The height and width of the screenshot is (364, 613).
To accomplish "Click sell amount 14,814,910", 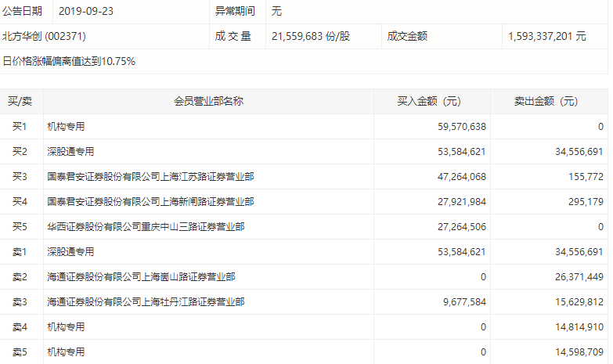I will (579, 327).
